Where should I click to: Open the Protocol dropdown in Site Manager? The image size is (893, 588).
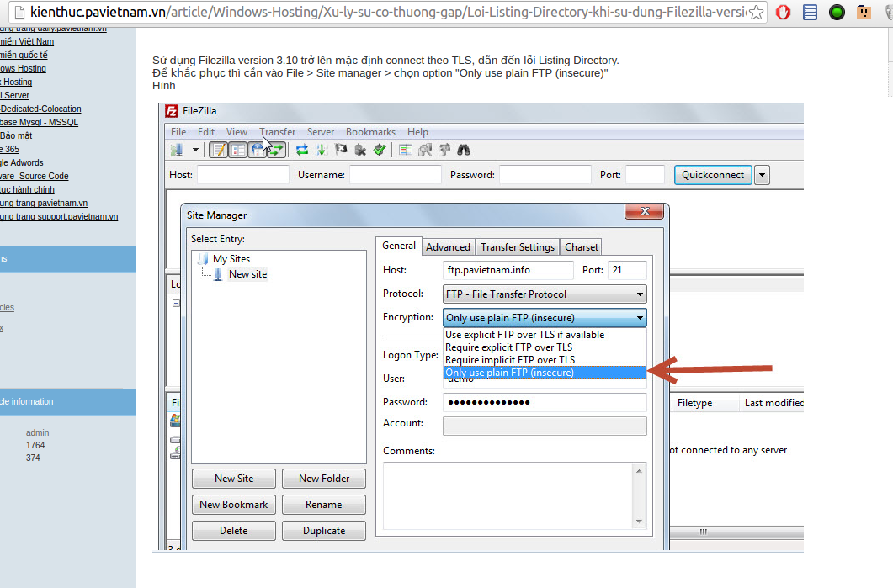(545, 294)
